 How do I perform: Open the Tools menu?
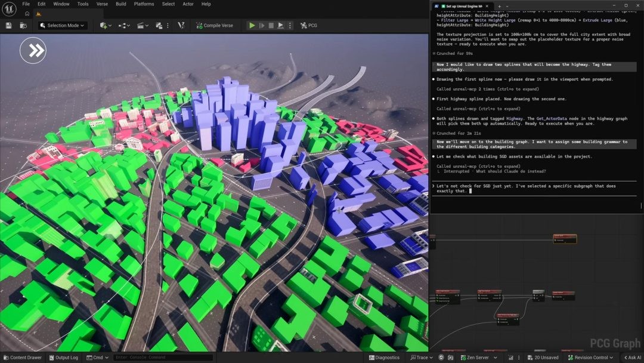pyautogui.click(x=83, y=4)
